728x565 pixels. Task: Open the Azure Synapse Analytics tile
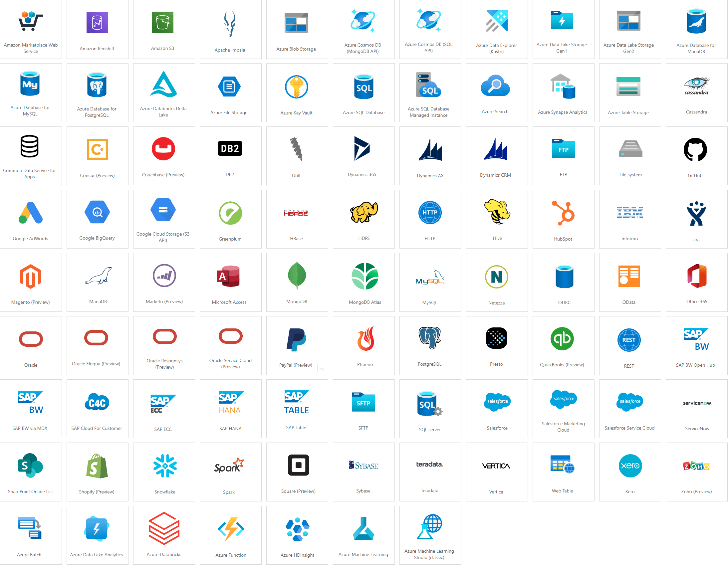click(x=563, y=93)
